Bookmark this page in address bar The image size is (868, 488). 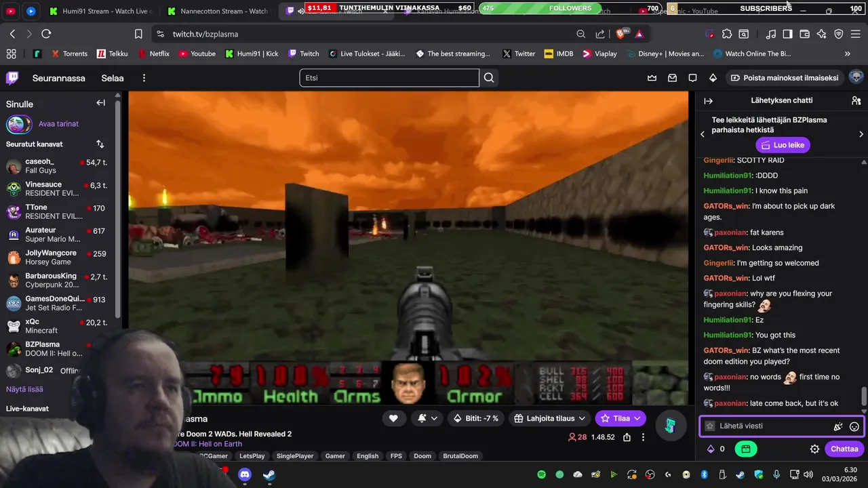click(x=138, y=34)
